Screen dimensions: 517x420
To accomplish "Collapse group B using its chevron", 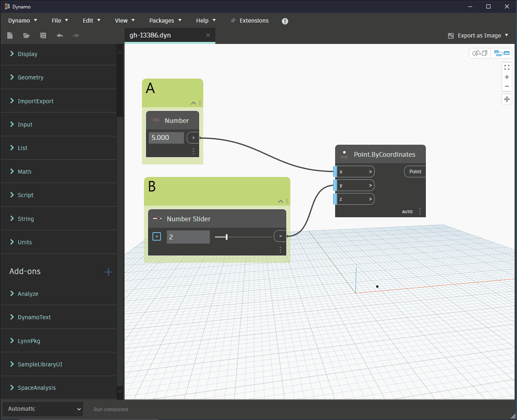I will pos(281,201).
